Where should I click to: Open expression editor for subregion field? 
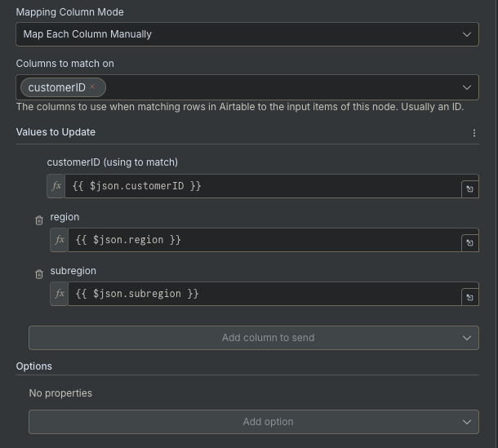pyautogui.click(x=469, y=297)
